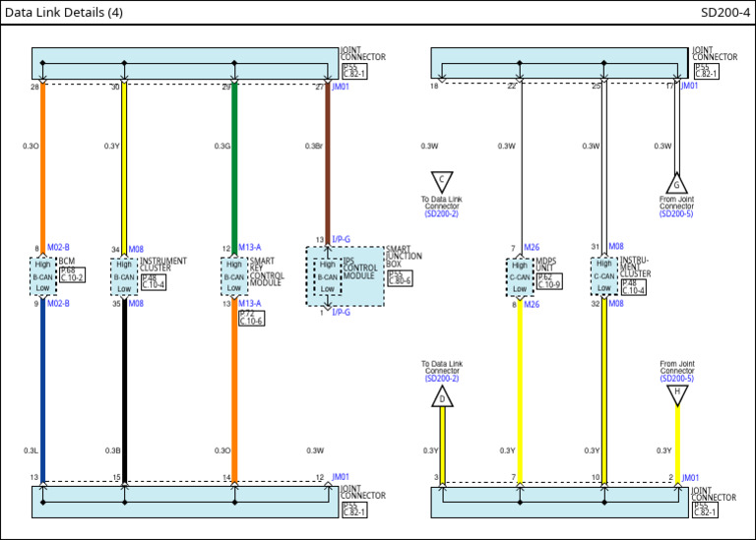Image resolution: width=756 pixels, height=540 pixels.
Task: Open M13-A connector link at pin 12
Action: (x=250, y=248)
